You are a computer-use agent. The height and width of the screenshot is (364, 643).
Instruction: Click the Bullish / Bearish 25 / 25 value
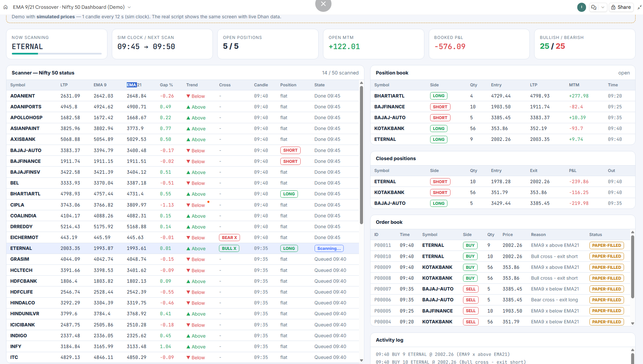(x=552, y=46)
